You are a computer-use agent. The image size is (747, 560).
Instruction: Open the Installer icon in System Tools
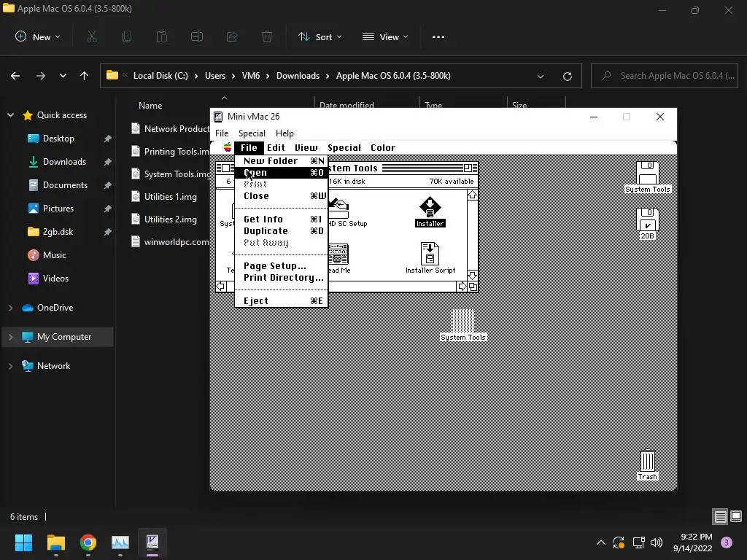pos(430,207)
